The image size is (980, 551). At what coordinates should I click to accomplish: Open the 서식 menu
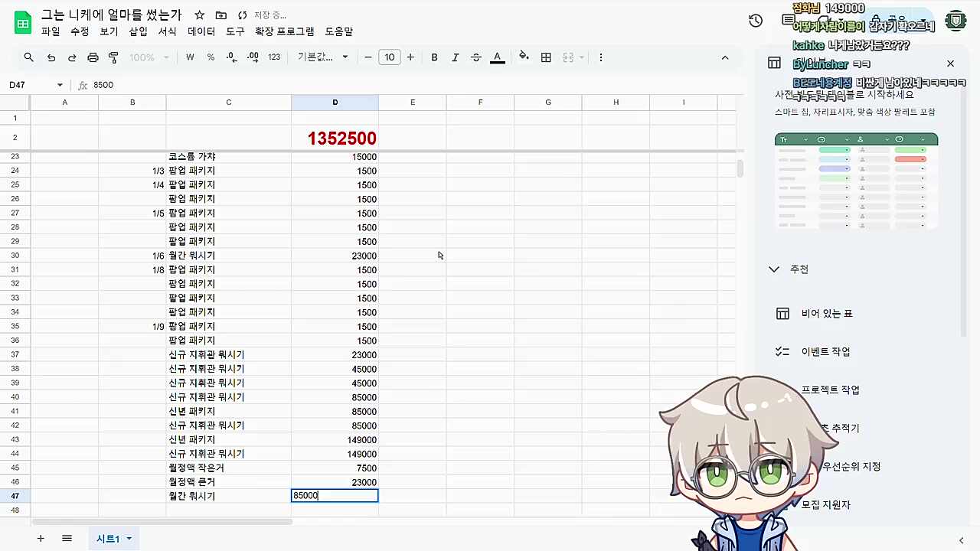point(167,31)
